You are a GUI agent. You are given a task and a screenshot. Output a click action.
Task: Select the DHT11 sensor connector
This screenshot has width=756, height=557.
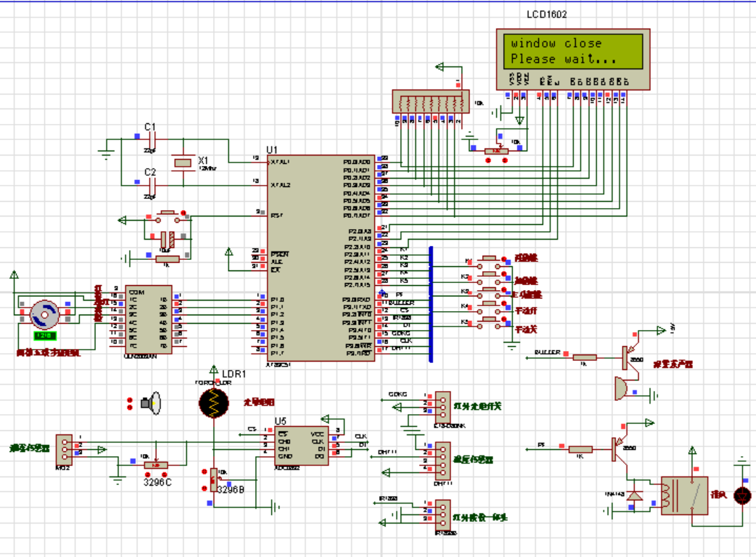coord(443,461)
